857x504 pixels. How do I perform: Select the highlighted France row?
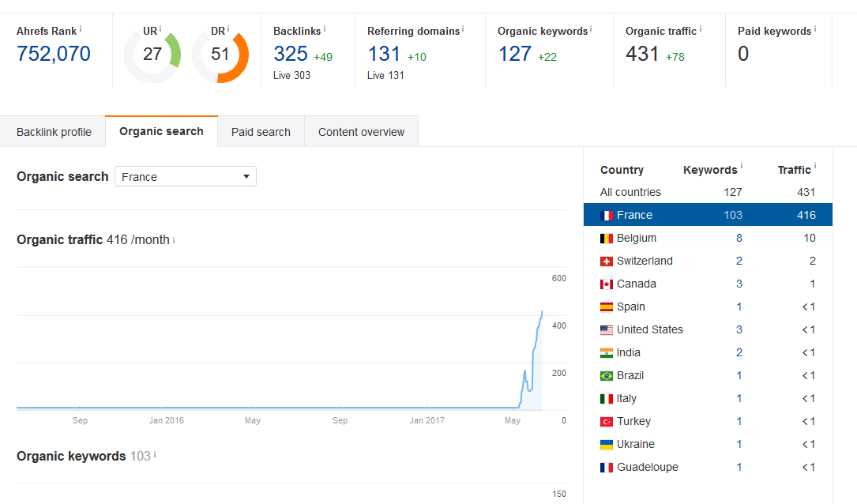708,215
